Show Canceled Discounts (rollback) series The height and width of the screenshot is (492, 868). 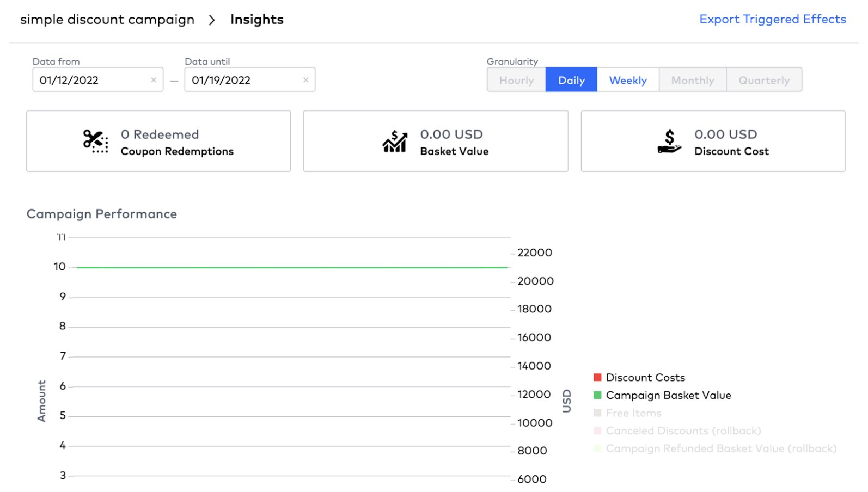coord(677,430)
